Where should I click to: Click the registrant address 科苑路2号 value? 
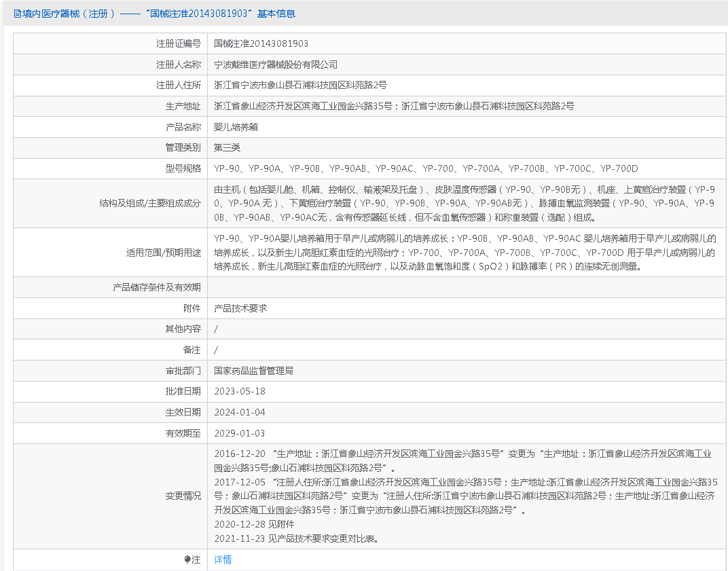(x=300, y=86)
